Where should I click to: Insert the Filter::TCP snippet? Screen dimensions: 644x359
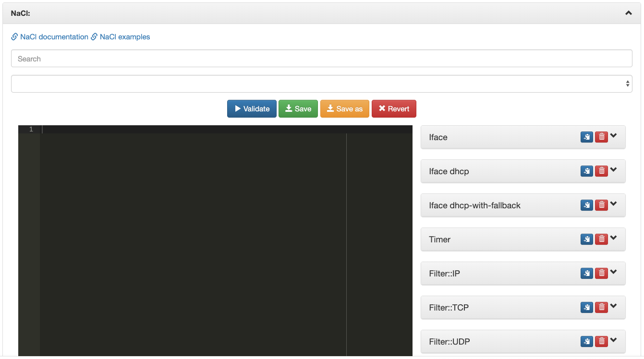tap(587, 307)
